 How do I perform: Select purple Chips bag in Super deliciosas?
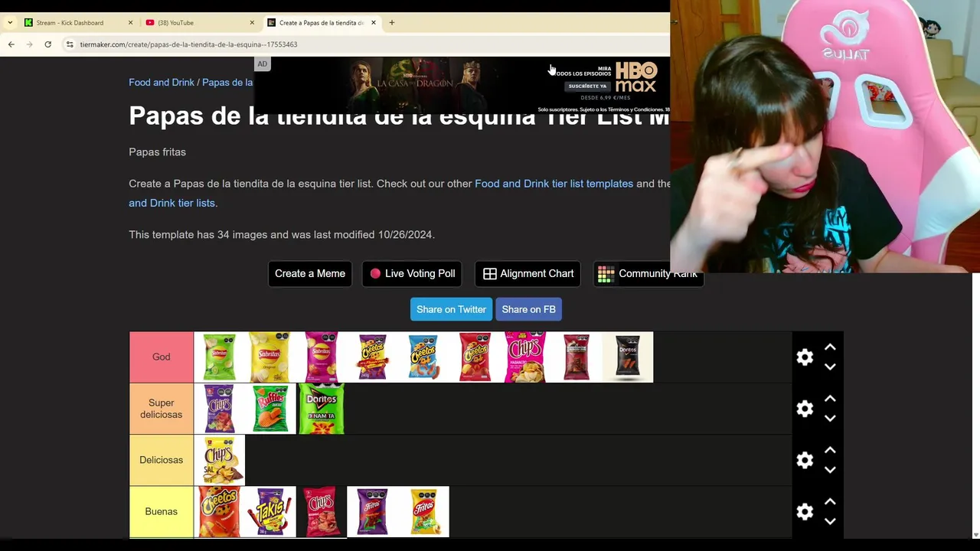click(x=220, y=409)
